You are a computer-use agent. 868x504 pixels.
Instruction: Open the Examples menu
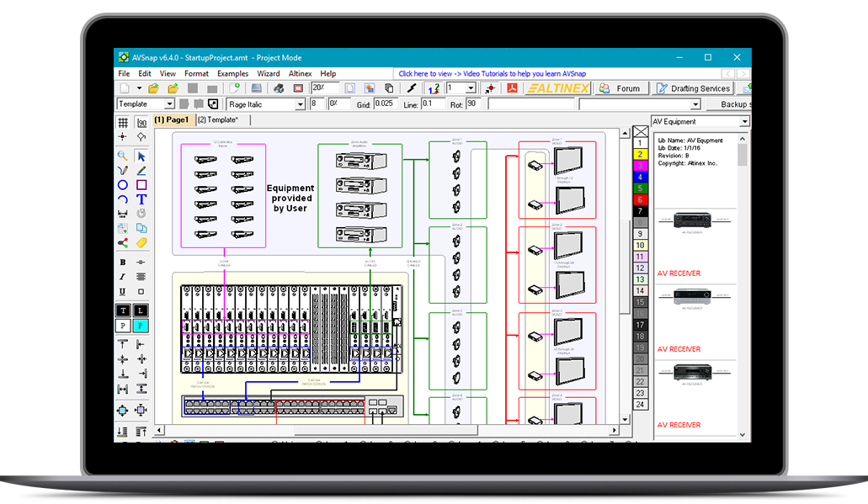(x=232, y=73)
